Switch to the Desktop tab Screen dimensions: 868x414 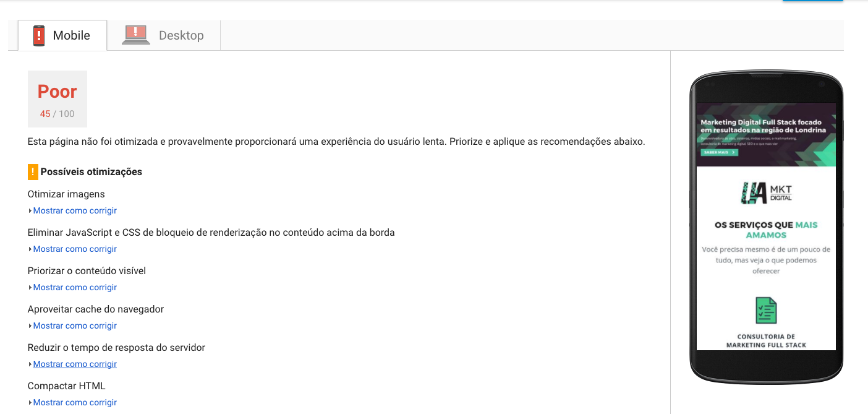[164, 35]
